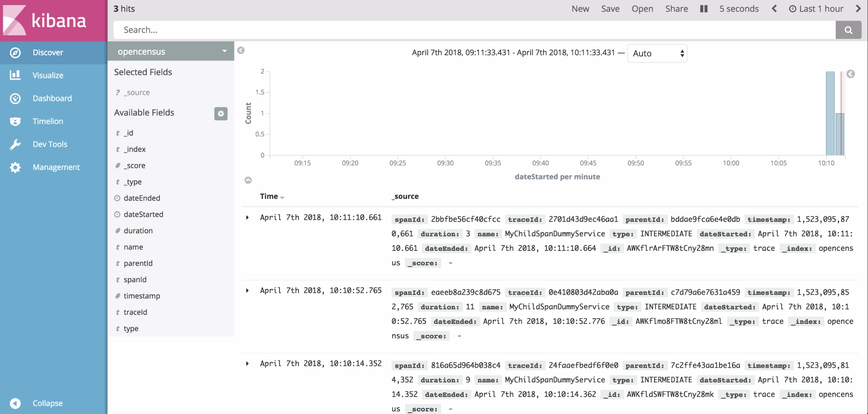Open the Auto interval dropdown
This screenshot has height=414, width=868.
[x=657, y=53]
